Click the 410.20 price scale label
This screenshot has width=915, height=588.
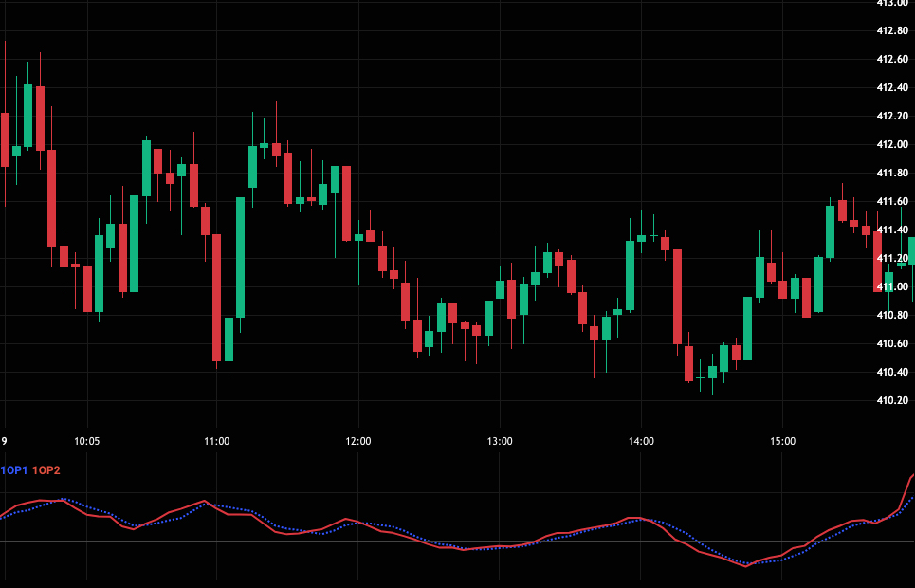pos(892,400)
